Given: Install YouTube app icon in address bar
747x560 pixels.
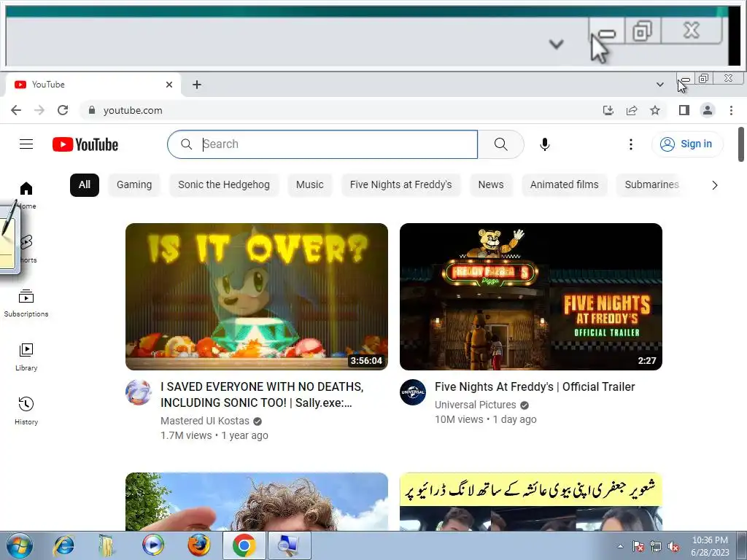Looking at the screenshot, I should 608,111.
